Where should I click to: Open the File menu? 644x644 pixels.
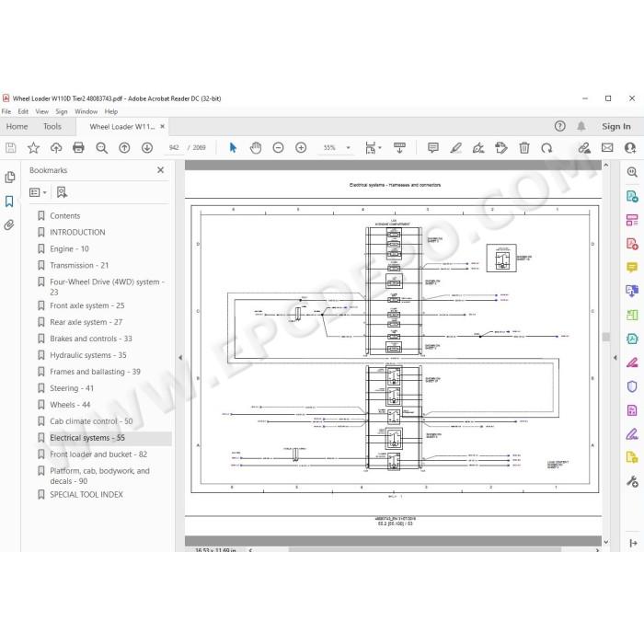[x=6, y=111]
